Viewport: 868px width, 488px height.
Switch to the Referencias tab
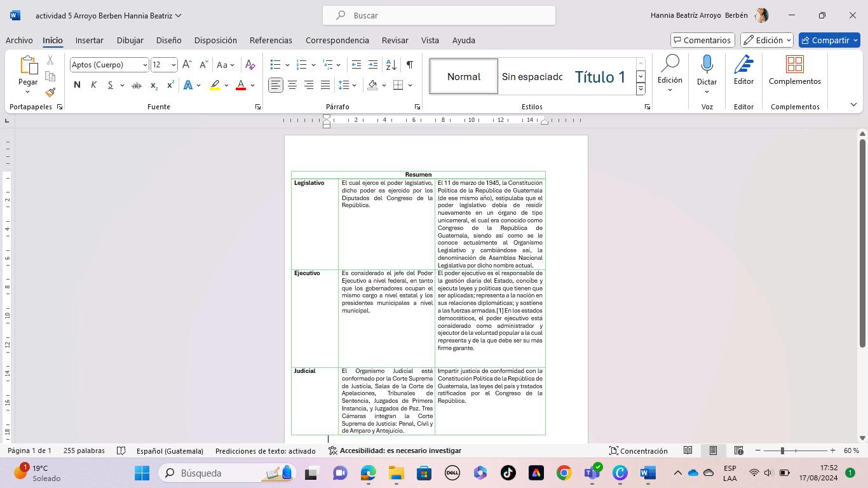coord(271,40)
